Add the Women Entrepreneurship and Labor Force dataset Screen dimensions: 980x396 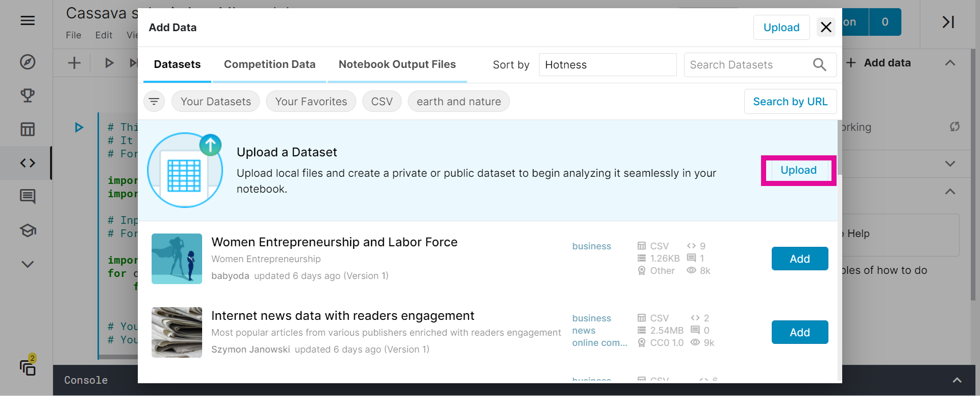(x=799, y=259)
